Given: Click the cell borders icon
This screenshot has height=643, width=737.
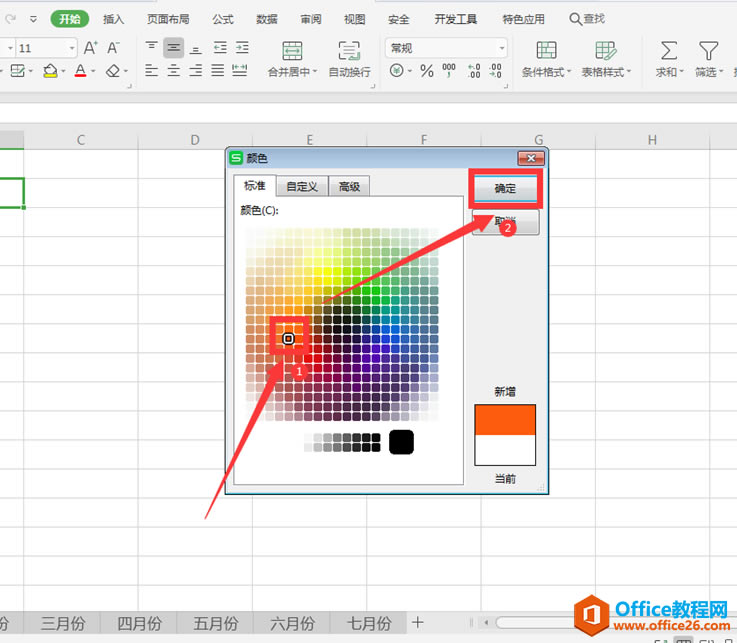Looking at the screenshot, I should coord(17,71).
